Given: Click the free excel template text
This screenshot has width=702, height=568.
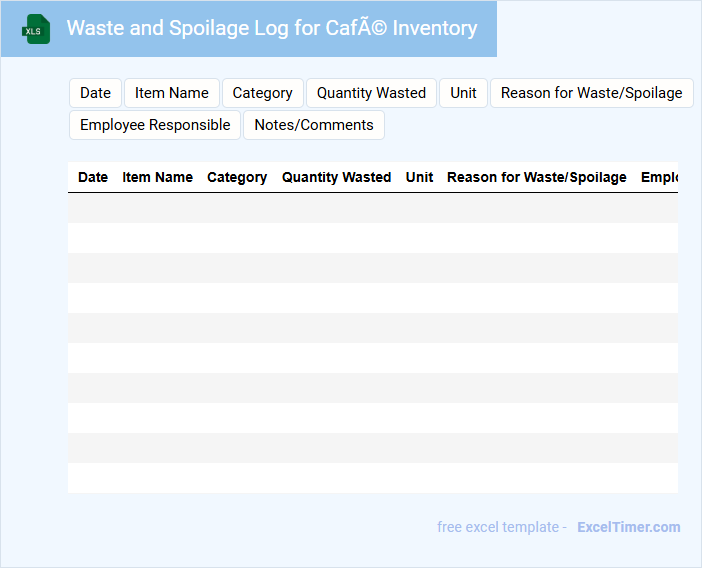Looking at the screenshot, I should click(502, 527).
